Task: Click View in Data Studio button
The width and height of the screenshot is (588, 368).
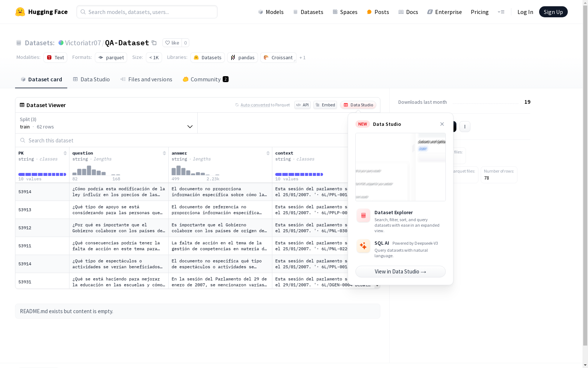Action: [x=401, y=272]
